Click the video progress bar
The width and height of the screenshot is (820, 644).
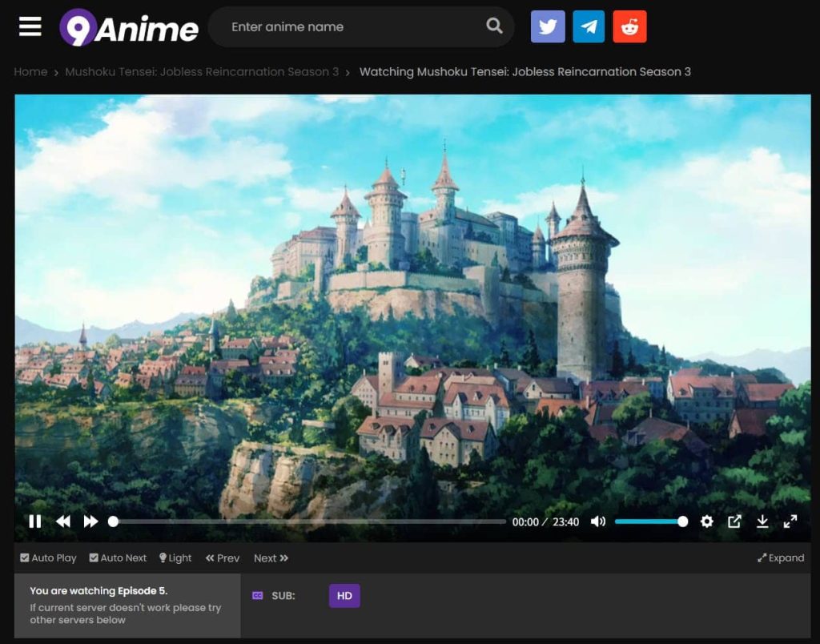(308, 521)
